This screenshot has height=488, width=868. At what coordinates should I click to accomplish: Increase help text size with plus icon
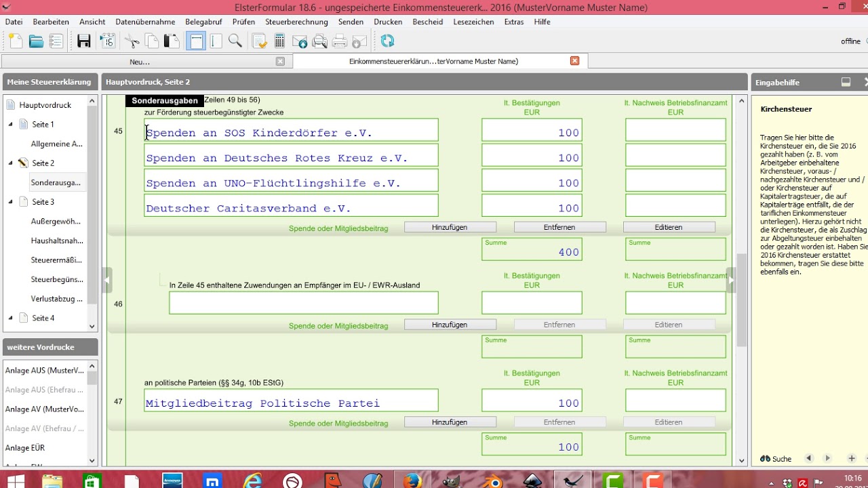pyautogui.click(x=852, y=459)
